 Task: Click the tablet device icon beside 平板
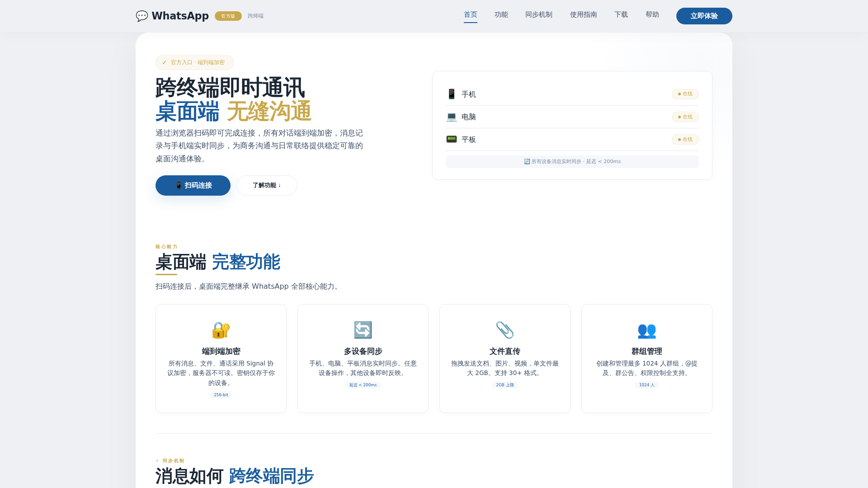coord(451,139)
